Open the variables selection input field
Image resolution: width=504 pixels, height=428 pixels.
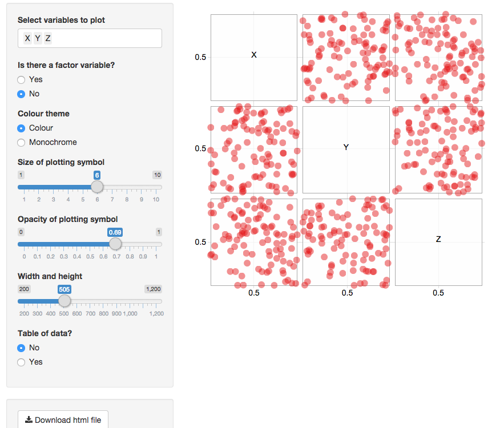click(90, 38)
